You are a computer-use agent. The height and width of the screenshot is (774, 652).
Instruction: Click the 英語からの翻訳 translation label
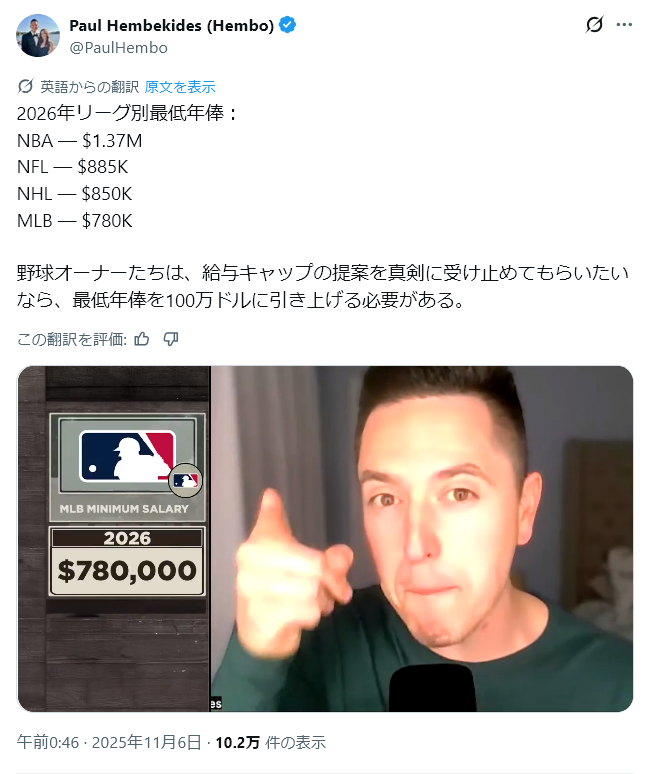(90, 87)
